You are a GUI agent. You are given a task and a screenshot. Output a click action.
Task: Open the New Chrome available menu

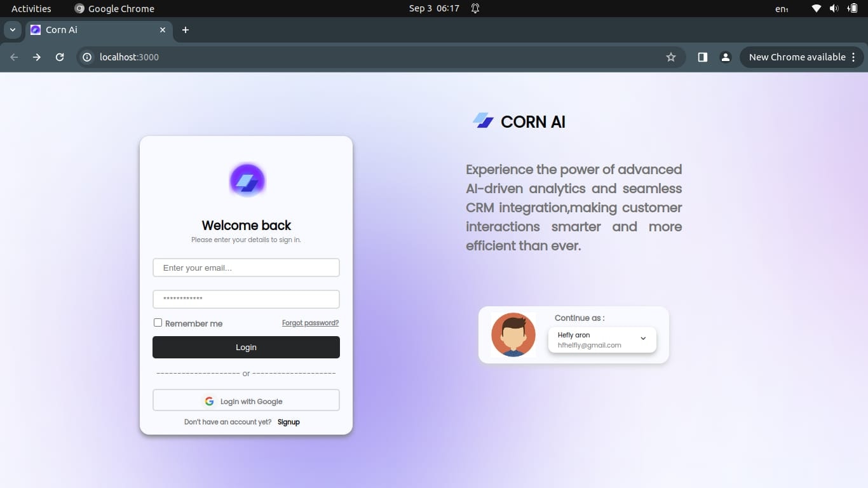803,57
